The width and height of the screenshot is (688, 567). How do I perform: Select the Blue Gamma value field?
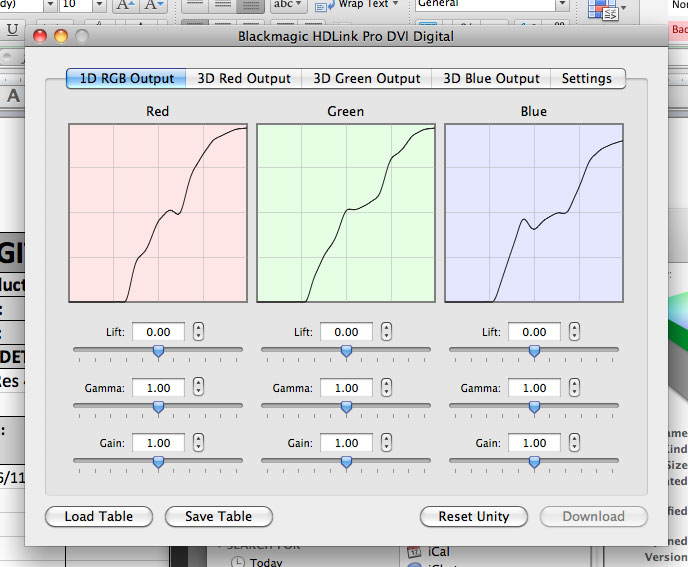(534, 388)
